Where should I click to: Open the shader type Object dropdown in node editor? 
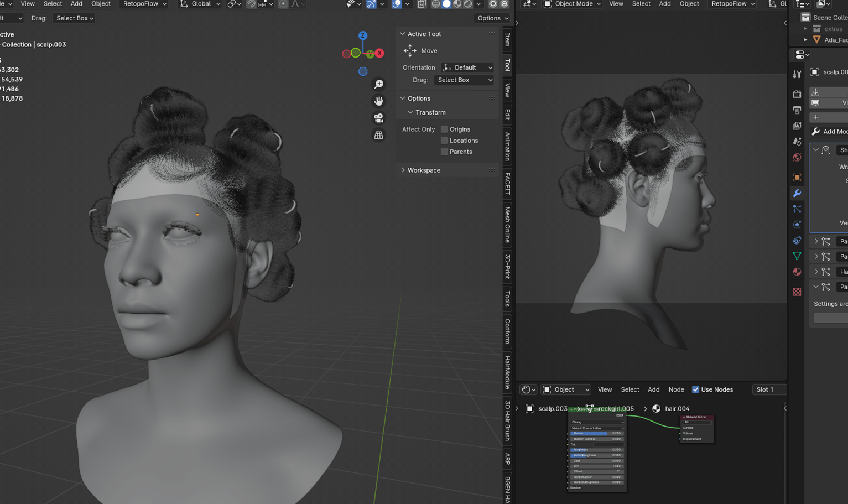tap(566, 389)
